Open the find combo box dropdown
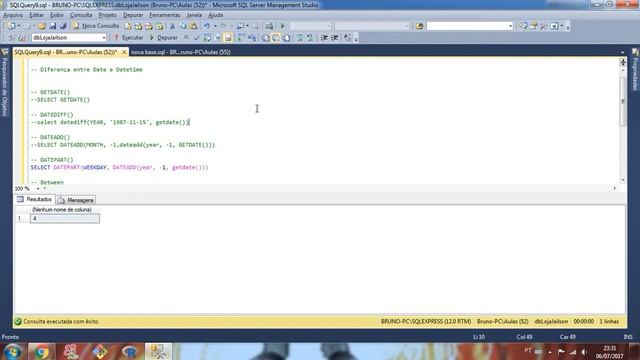 pos(510,26)
